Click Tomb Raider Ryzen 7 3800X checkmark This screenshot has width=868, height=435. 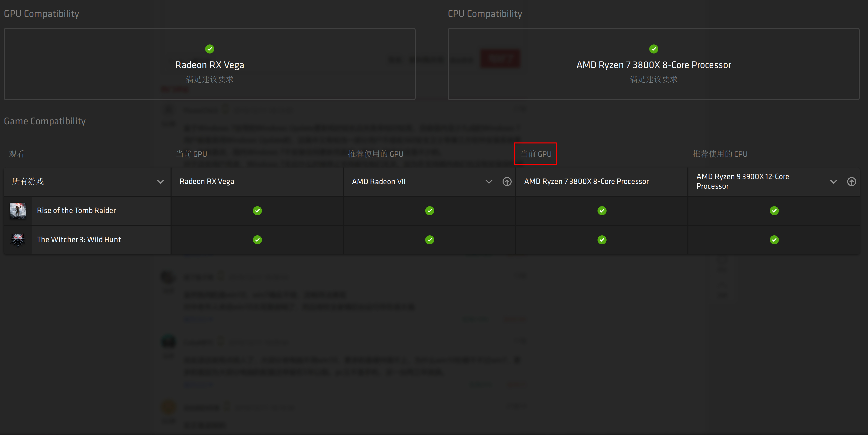pyautogui.click(x=602, y=210)
